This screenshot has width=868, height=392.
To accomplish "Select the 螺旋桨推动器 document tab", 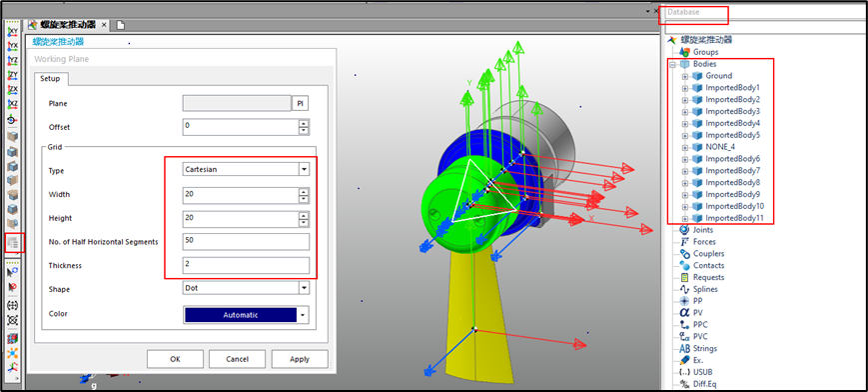I will pyautogui.click(x=68, y=24).
